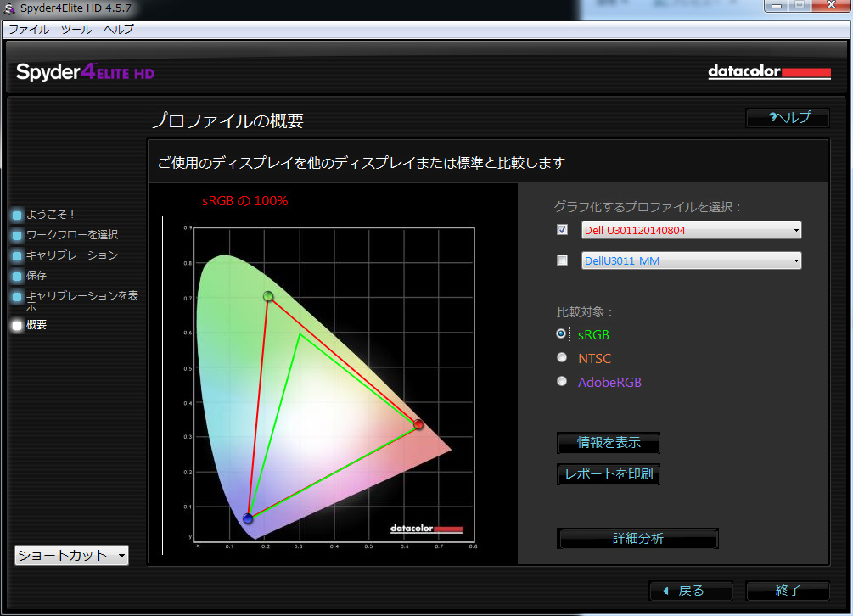The image size is (853, 616).
Task: Open the ショートカット dropdown
Action: coord(70,555)
